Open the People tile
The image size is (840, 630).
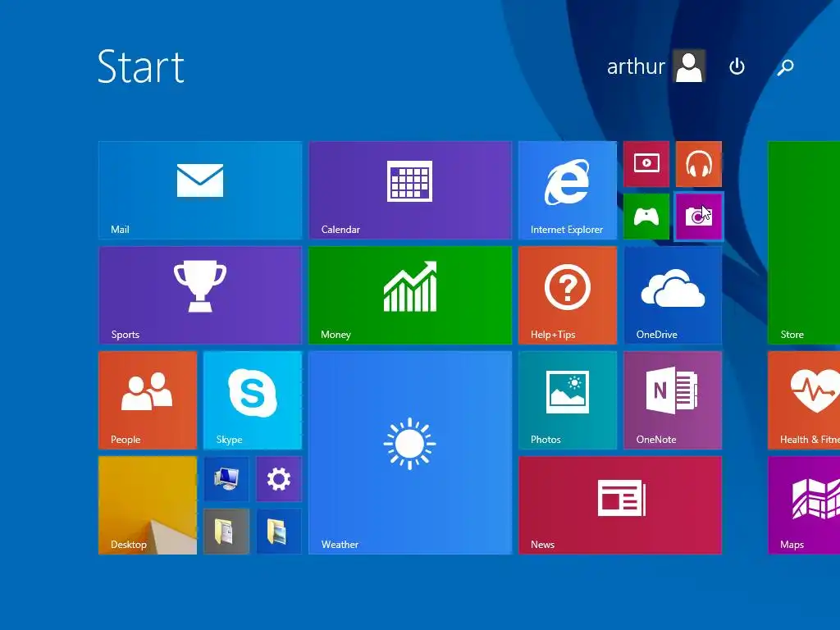[x=148, y=400]
